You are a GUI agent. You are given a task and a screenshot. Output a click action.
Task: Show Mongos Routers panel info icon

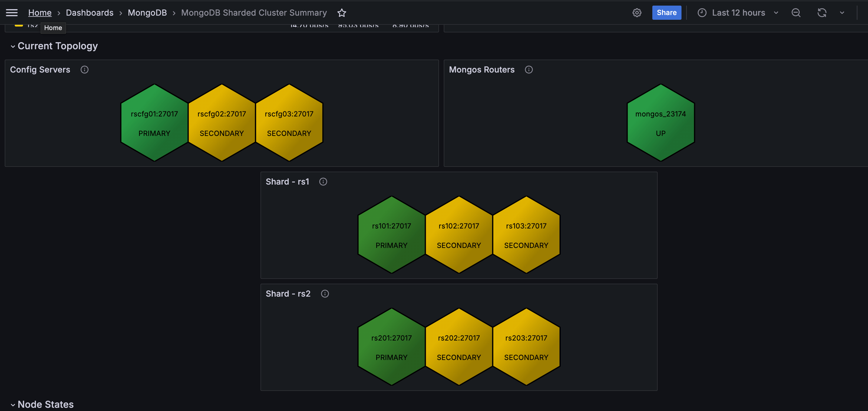click(x=529, y=70)
